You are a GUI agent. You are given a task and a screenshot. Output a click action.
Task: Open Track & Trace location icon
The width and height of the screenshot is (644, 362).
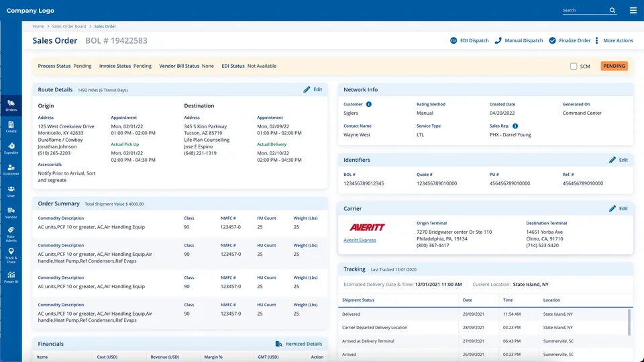coord(11,255)
